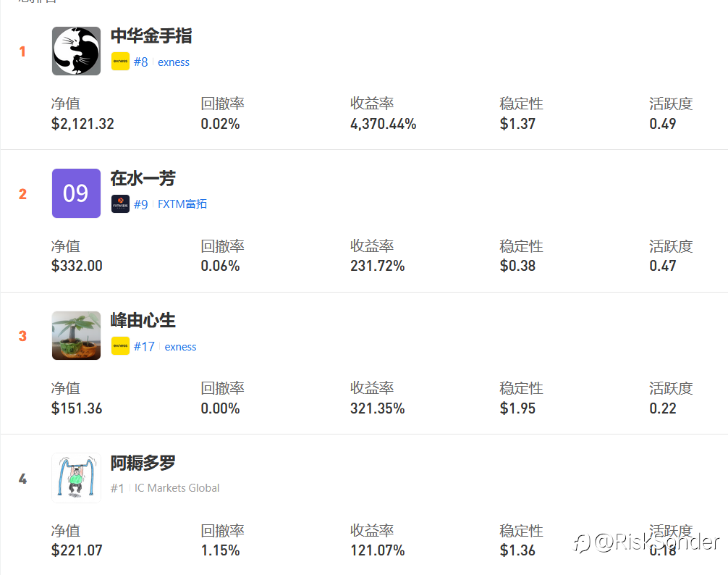
Task: Click the #8 account link
Action: (140, 62)
